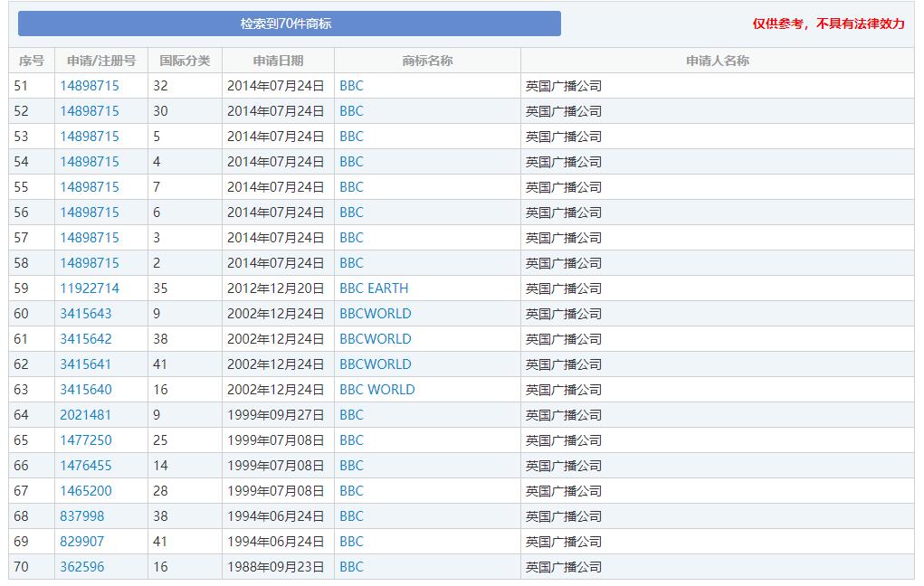
Task: Open registration number 1476455 link
Action: [85, 465]
